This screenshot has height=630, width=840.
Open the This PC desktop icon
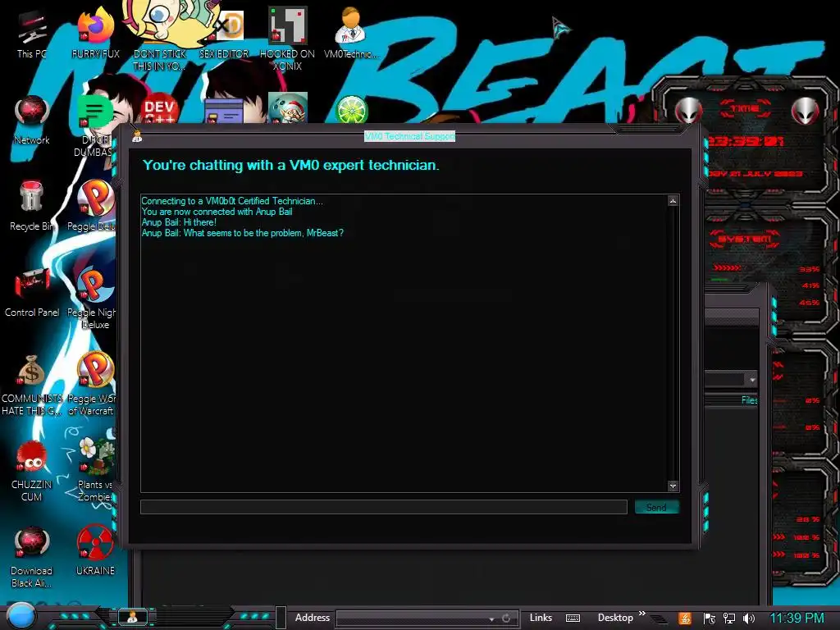(32, 33)
